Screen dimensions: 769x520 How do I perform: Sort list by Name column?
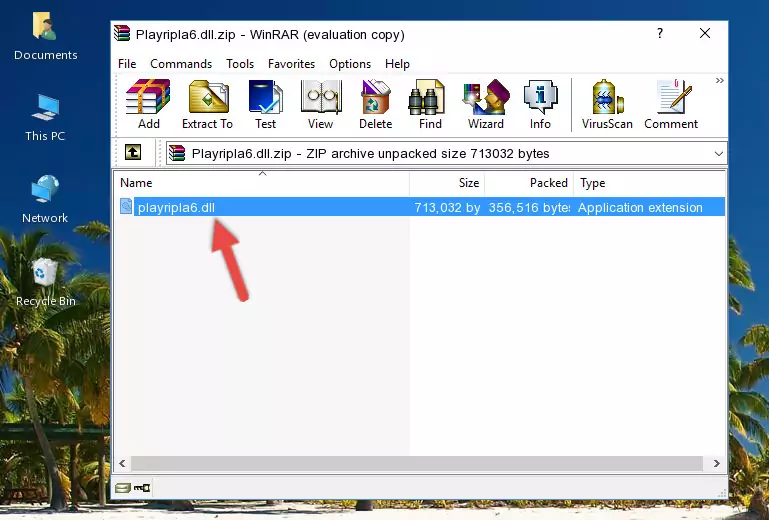pyautogui.click(x=262, y=183)
